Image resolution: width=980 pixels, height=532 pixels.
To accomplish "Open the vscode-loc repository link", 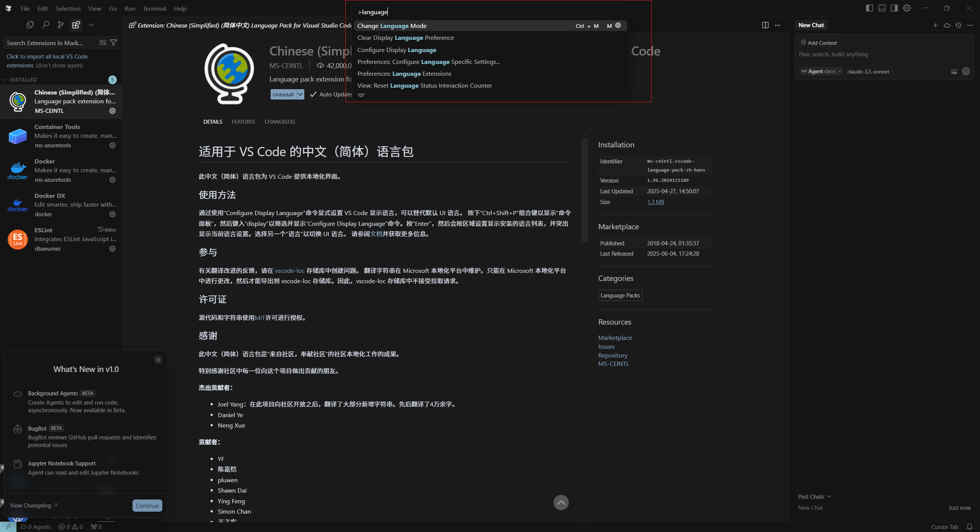I will pos(289,271).
